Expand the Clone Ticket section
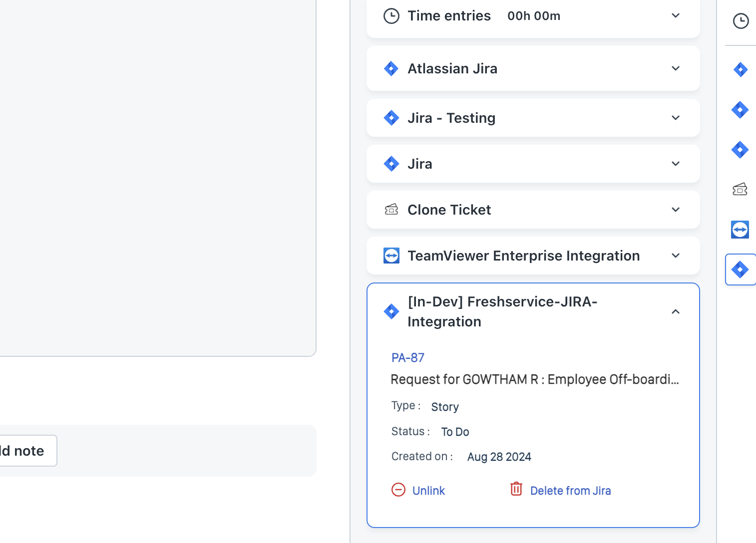The width and height of the screenshot is (756, 543). click(x=676, y=210)
